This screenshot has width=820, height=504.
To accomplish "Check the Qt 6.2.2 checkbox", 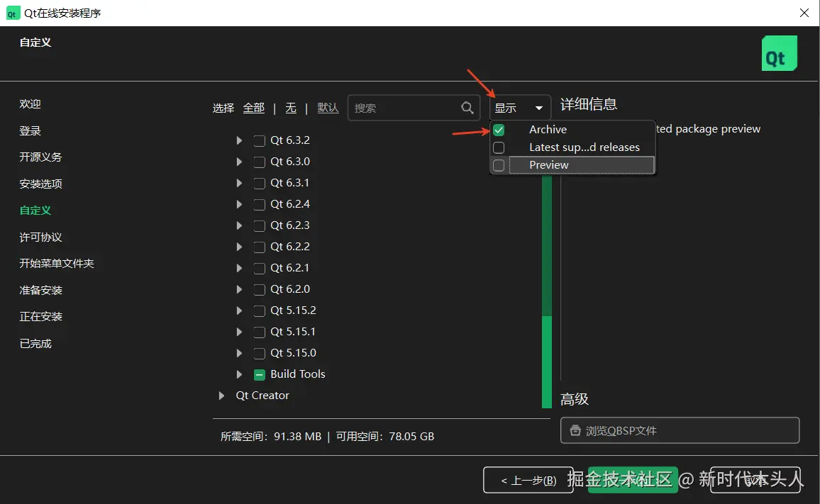I will click(x=260, y=247).
